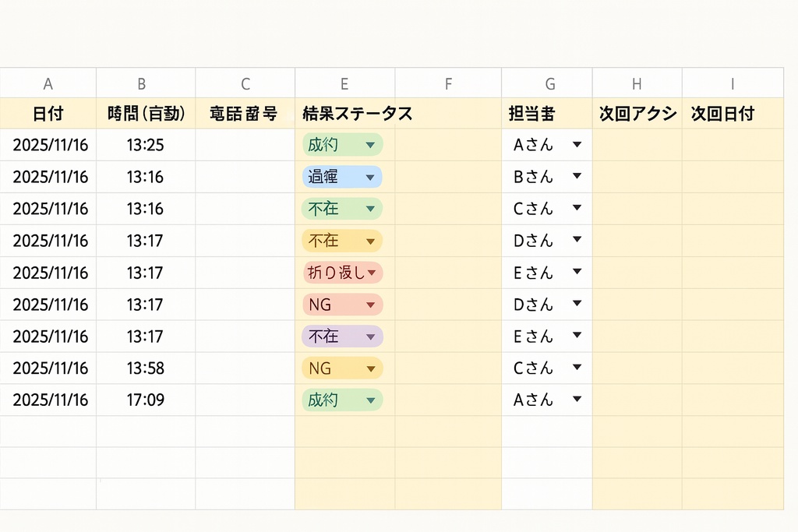Open the green 不在 status chip
The image size is (798, 532).
342,209
